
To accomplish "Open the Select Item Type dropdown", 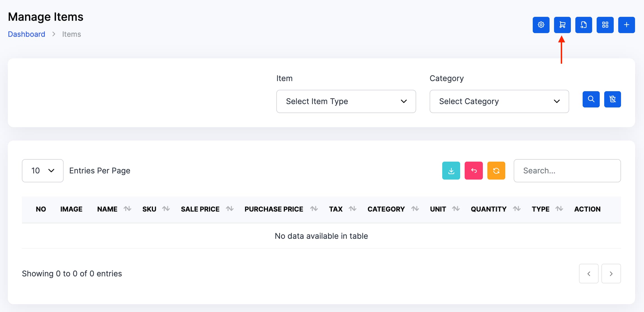I will click(x=346, y=101).
